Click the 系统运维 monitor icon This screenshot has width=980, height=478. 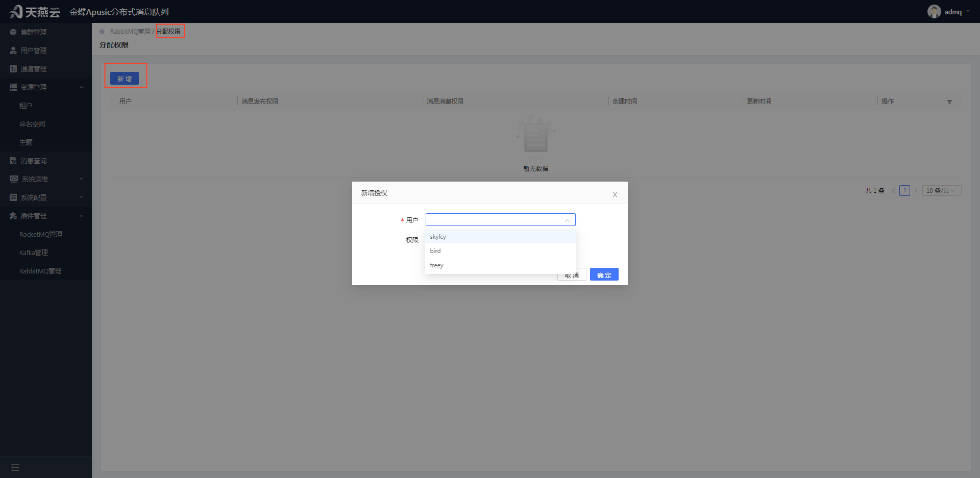14,179
